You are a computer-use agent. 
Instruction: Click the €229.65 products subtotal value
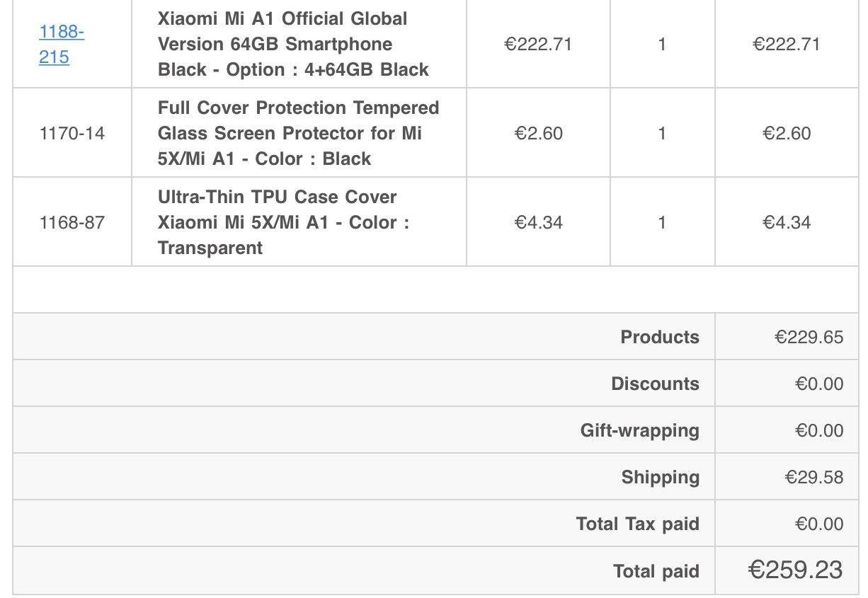tap(809, 337)
